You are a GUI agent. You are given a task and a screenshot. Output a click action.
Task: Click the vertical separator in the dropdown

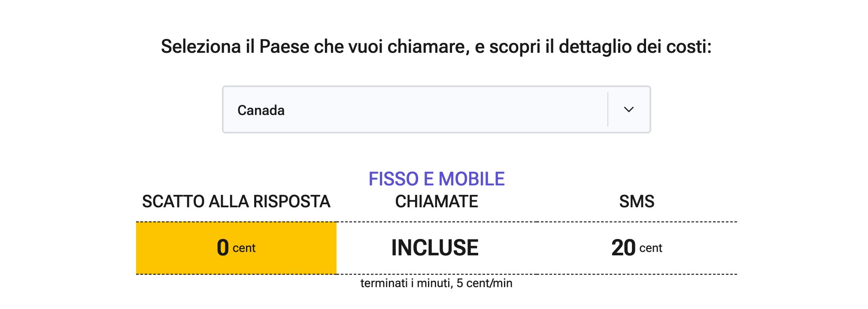(608, 109)
